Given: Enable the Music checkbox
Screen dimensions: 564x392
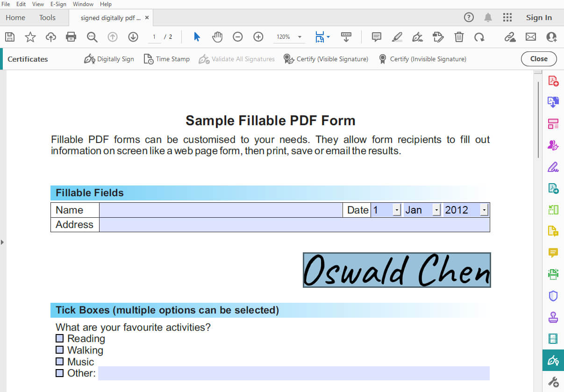Looking at the screenshot, I should pyautogui.click(x=60, y=361).
